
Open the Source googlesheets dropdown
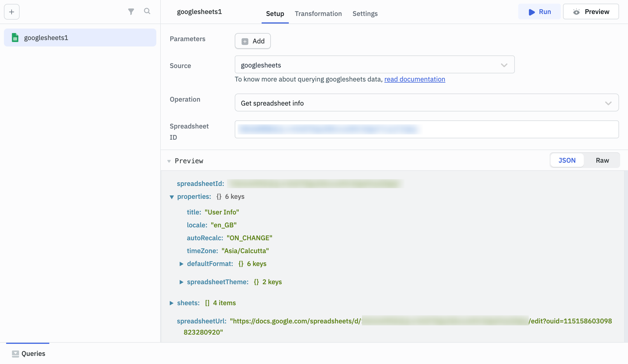[x=375, y=65]
